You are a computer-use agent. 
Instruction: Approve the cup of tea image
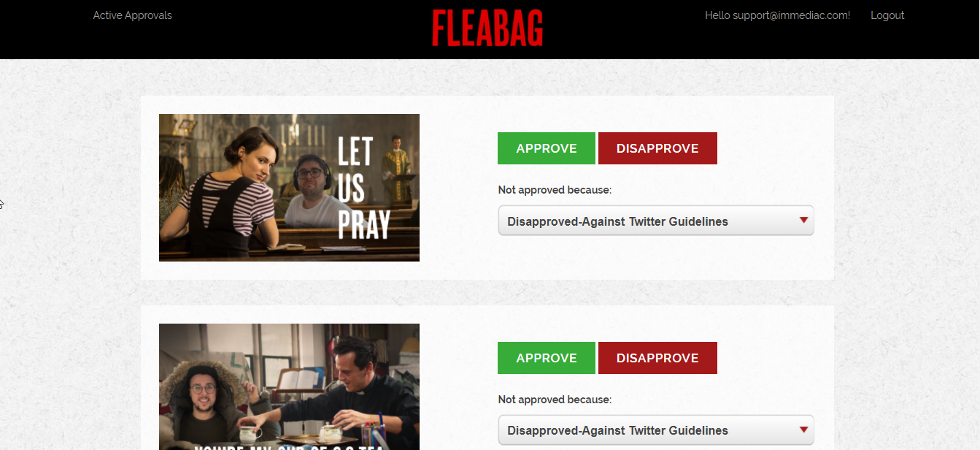coord(547,358)
